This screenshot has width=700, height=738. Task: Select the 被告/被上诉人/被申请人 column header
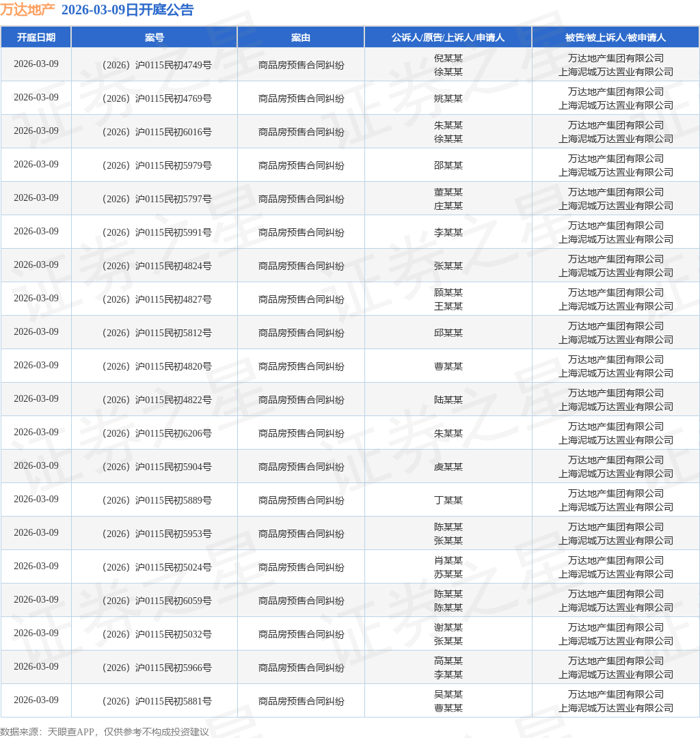click(x=616, y=38)
